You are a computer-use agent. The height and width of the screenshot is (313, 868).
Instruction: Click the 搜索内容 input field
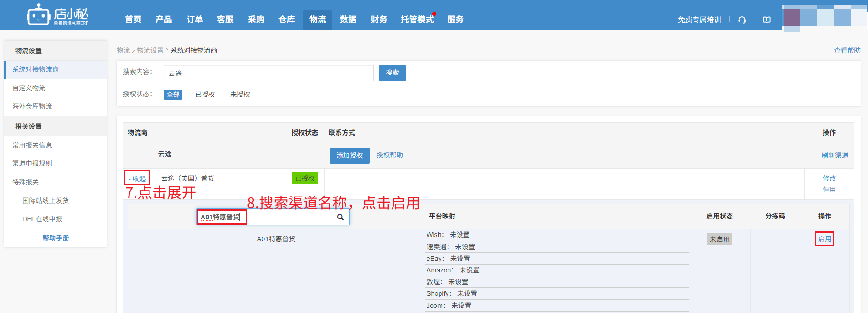(269, 73)
